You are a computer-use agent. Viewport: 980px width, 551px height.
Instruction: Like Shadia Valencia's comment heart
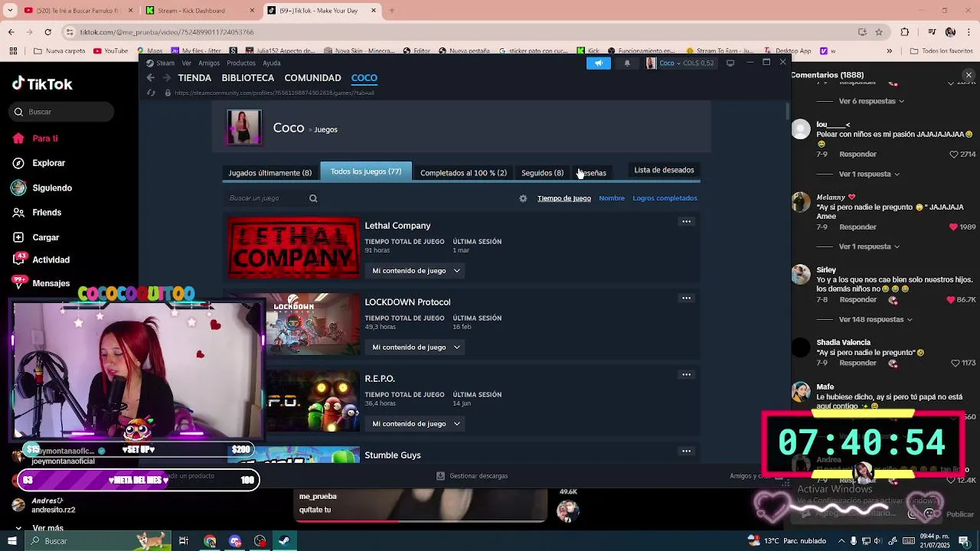pyautogui.click(x=954, y=363)
